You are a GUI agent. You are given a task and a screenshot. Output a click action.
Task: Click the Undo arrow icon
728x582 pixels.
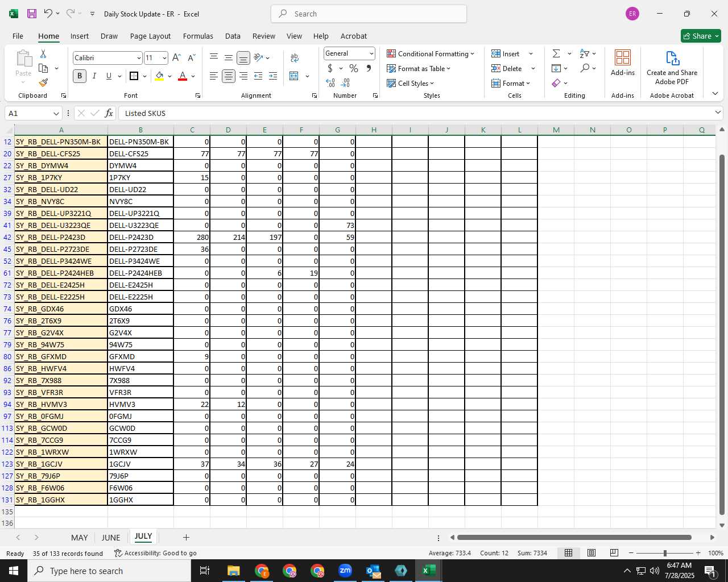click(48, 14)
